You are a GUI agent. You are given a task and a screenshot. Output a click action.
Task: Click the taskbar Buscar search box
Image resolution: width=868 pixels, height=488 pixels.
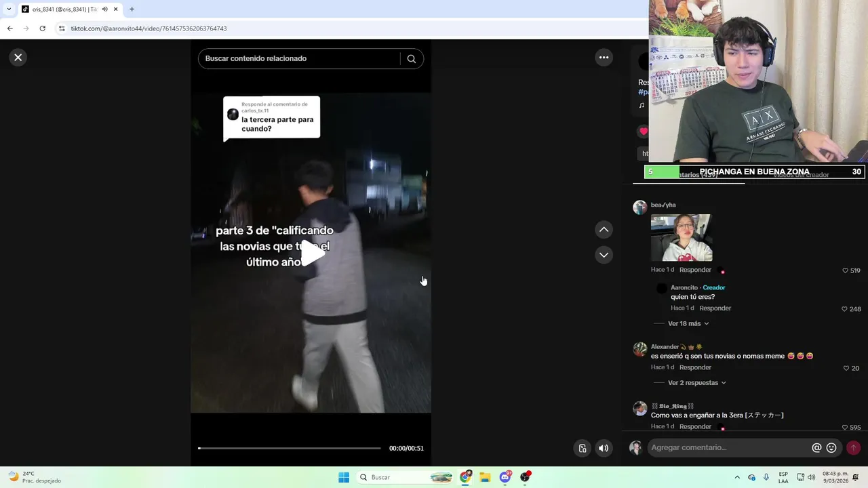point(405,477)
